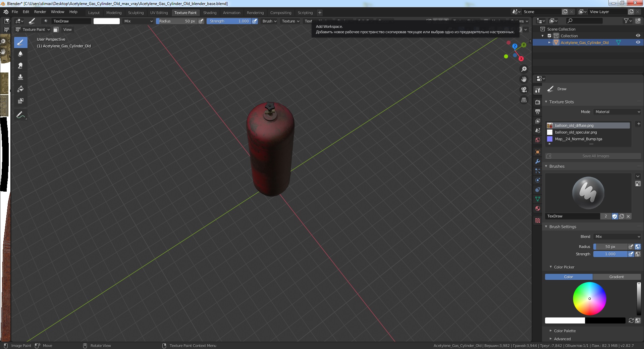This screenshot has width=644, height=349.
Task: Select the Annotate tool
Action: 20,115
